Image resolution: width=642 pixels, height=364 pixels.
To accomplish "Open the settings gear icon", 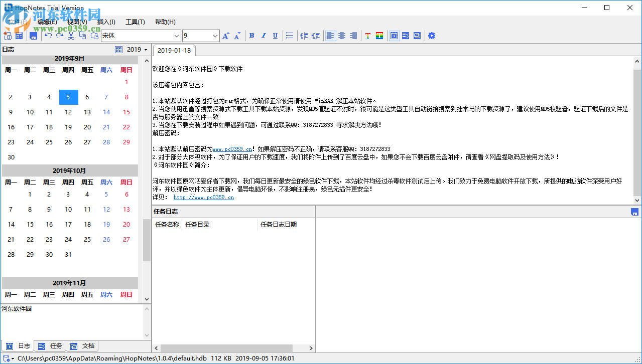I will pos(431,36).
